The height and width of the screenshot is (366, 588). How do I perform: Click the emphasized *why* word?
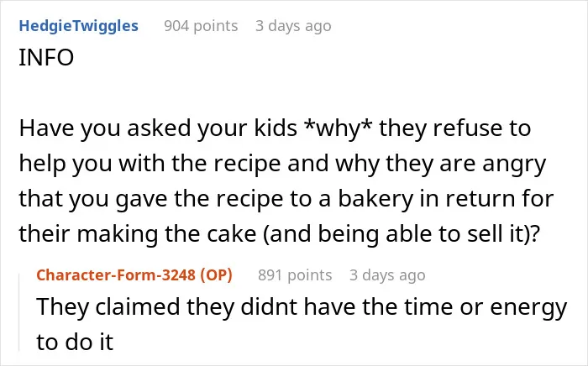point(338,128)
